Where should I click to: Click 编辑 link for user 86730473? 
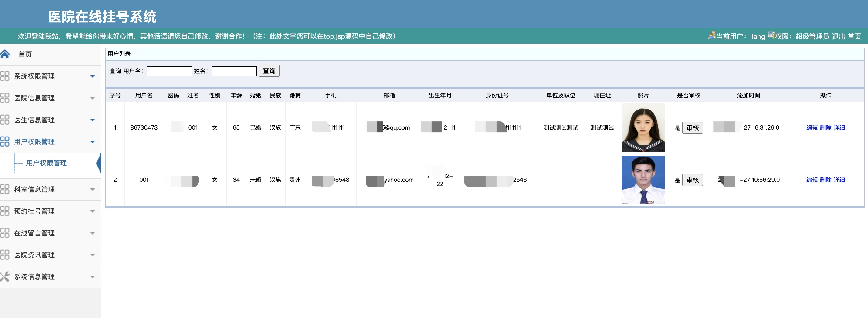click(812, 128)
